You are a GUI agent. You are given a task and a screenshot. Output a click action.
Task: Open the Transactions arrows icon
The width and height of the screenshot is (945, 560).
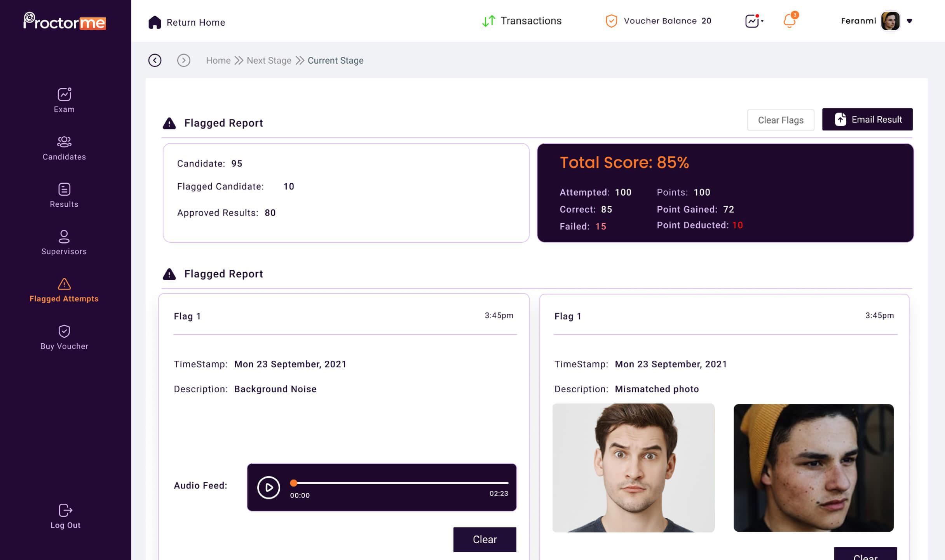click(x=488, y=21)
